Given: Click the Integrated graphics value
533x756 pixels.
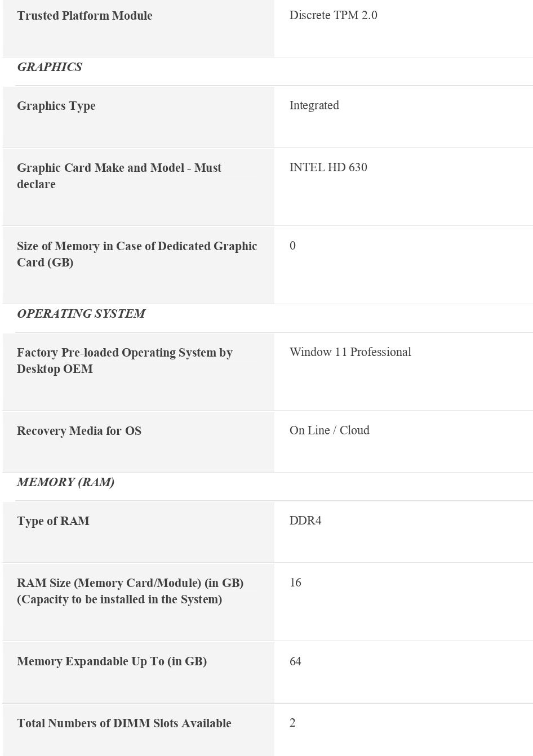Looking at the screenshot, I should coord(314,105).
